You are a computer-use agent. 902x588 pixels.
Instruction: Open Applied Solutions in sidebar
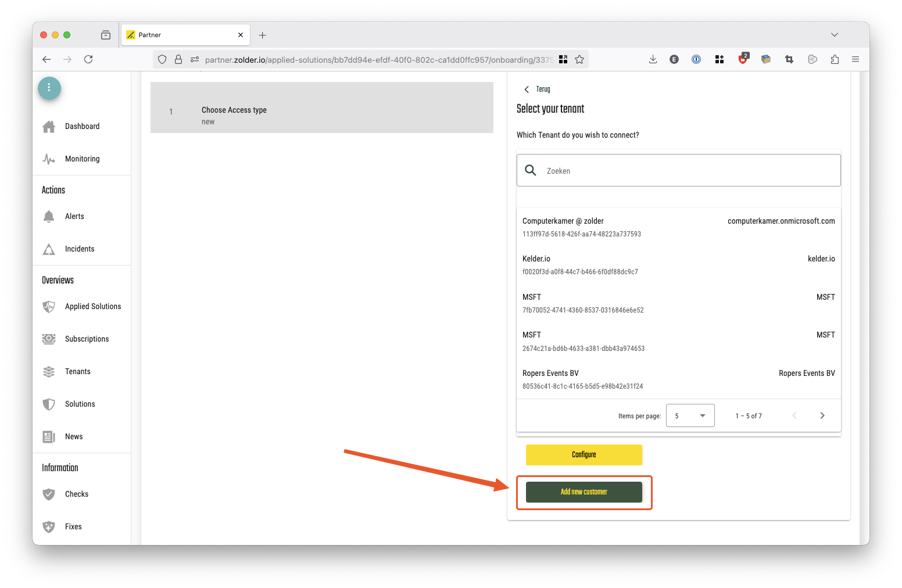(x=93, y=307)
